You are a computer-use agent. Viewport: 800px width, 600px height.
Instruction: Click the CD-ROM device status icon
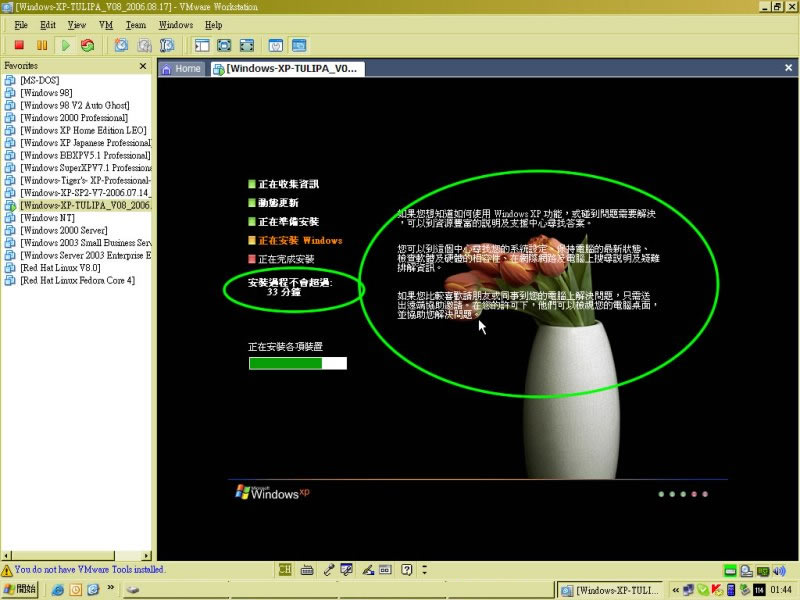pyautogui.click(x=746, y=570)
